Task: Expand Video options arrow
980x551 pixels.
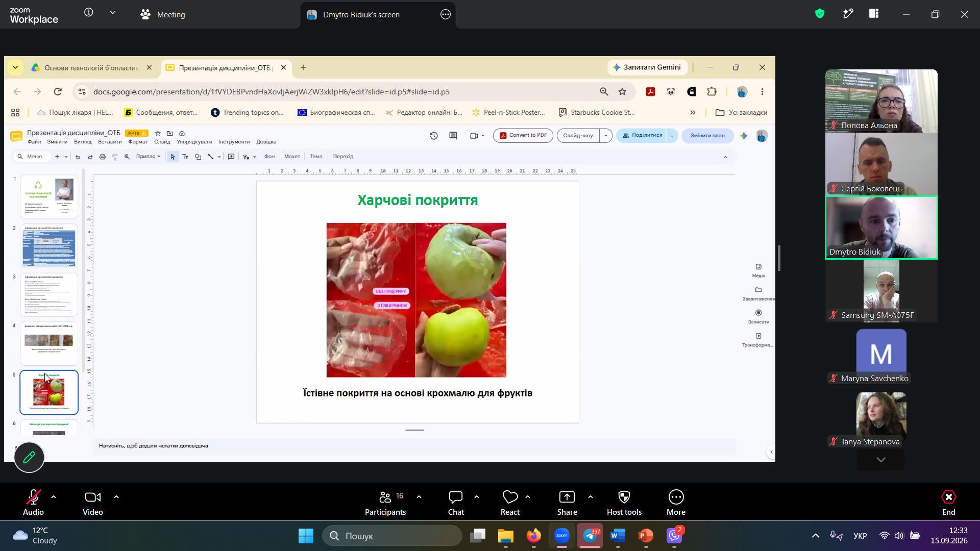Action: tap(116, 497)
